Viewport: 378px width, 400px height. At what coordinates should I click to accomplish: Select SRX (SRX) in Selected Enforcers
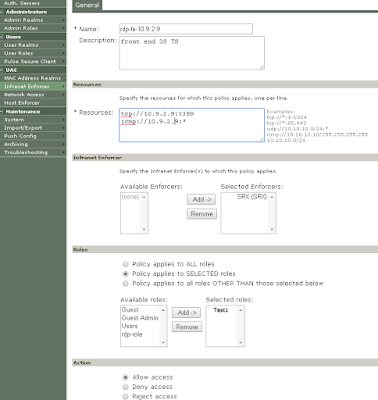click(x=252, y=197)
